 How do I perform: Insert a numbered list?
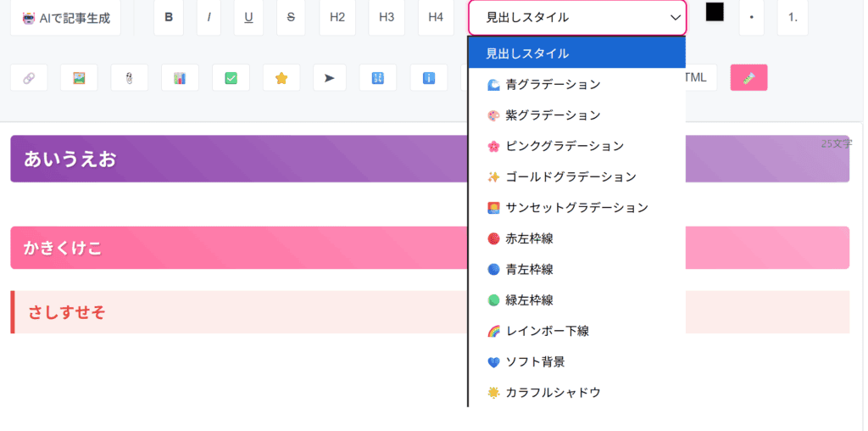click(793, 17)
